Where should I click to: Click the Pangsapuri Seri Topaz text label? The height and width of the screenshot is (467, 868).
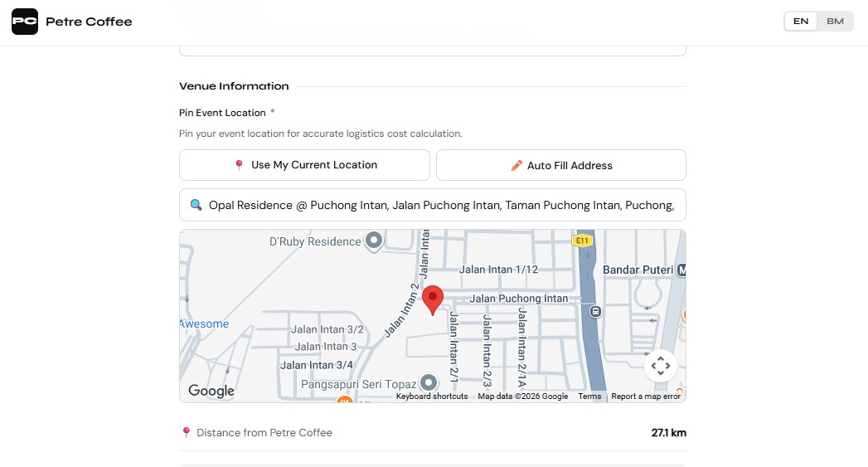(359, 384)
